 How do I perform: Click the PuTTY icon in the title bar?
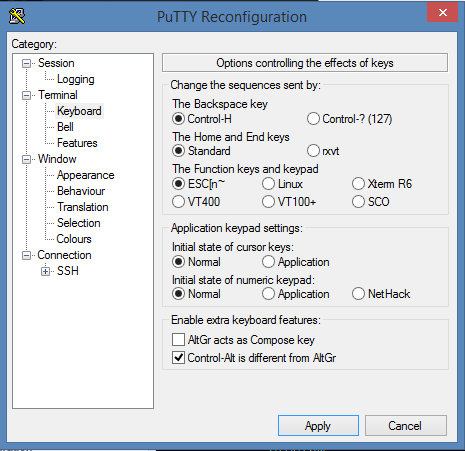(x=17, y=16)
